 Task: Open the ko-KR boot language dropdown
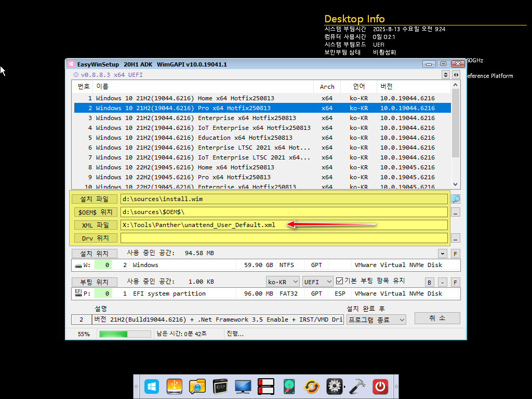pyautogui.click(x=282, y=282)
